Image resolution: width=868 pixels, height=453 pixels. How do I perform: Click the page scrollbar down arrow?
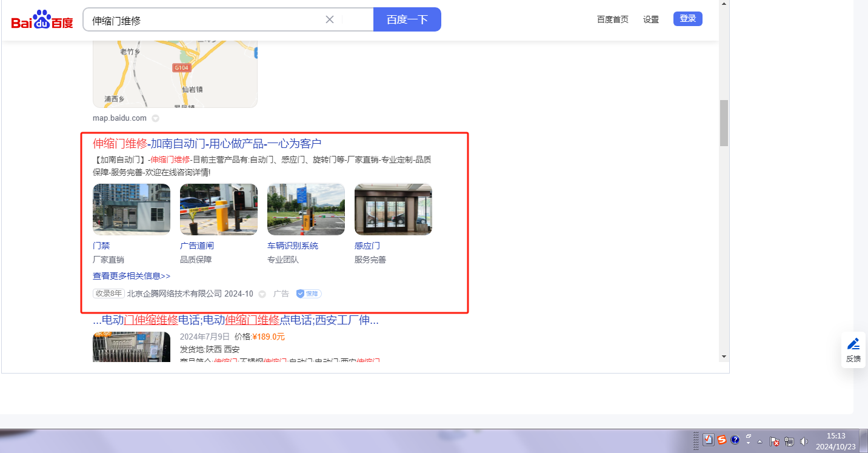pyautogui.click(x=724, y=356)
